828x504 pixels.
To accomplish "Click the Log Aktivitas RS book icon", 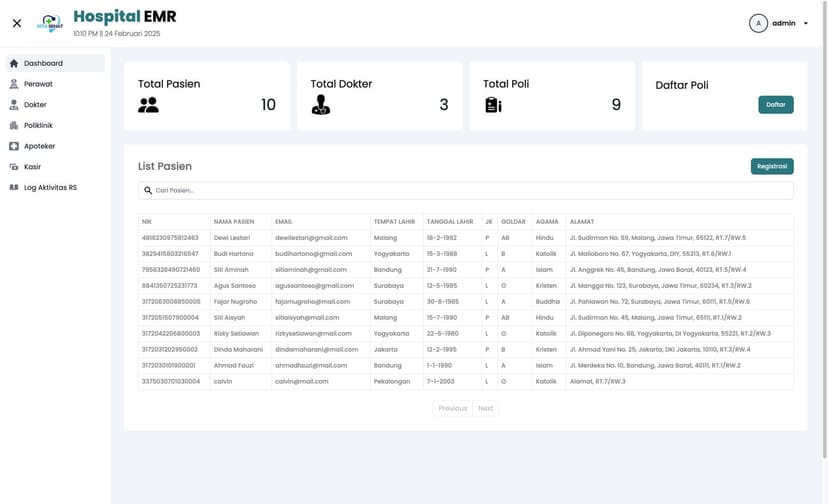I will pyautogui.click(x=14, y=187).
